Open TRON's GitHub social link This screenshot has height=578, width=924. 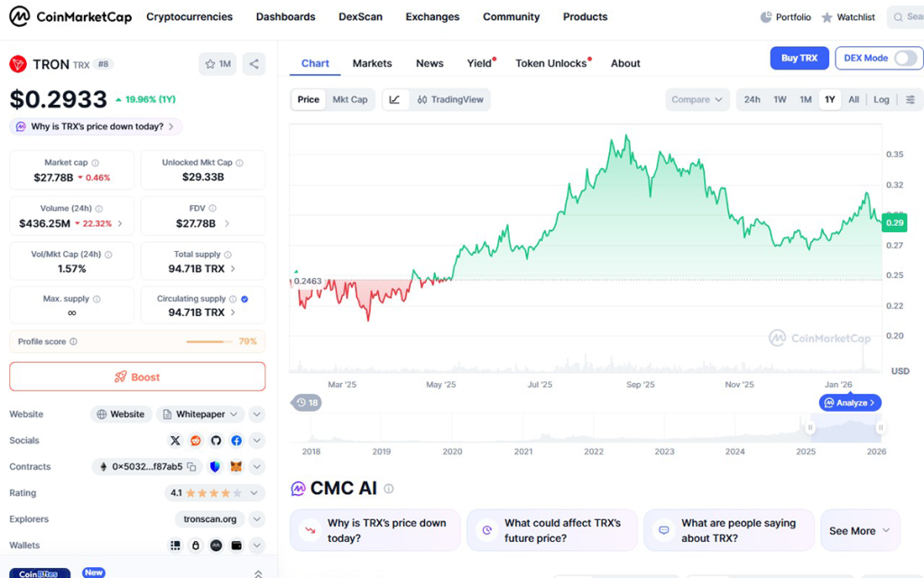(x=216, y=441)
